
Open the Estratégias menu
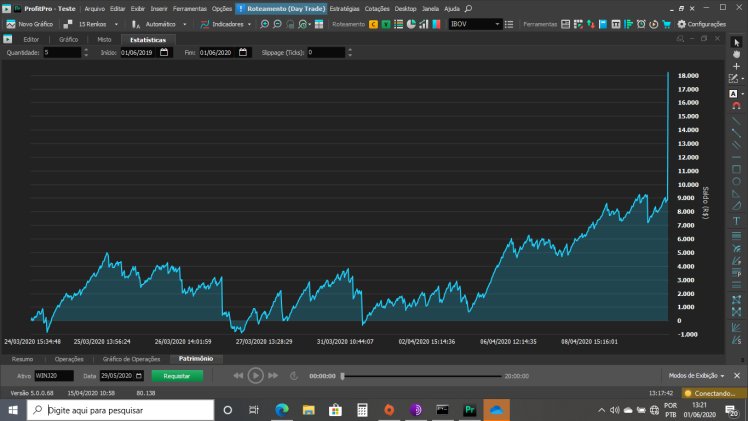345,8
